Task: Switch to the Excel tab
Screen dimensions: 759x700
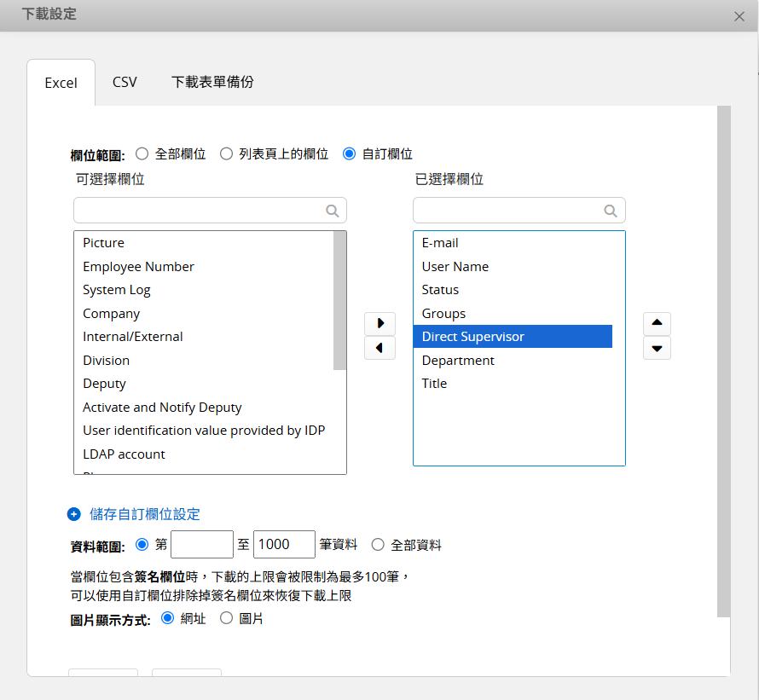Action: [x=61, y=83]
